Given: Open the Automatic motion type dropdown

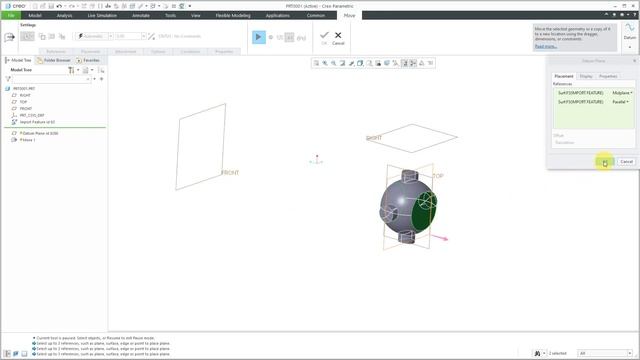Looking at the screenshot, I should [110, 36].
